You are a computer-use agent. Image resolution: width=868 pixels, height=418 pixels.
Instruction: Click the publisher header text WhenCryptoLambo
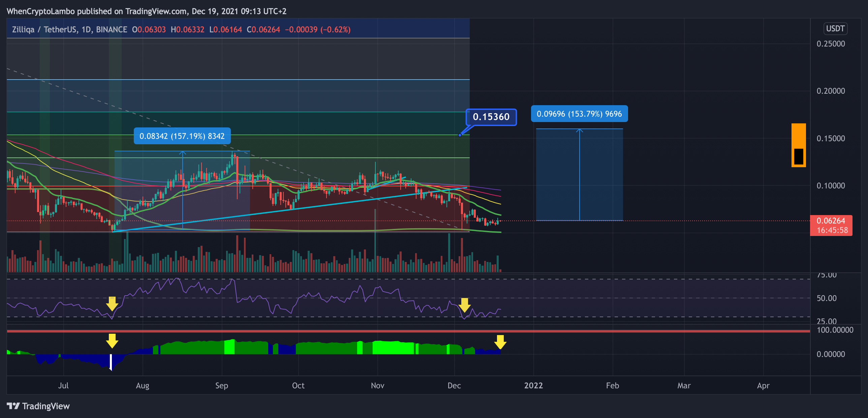point(40,11)
